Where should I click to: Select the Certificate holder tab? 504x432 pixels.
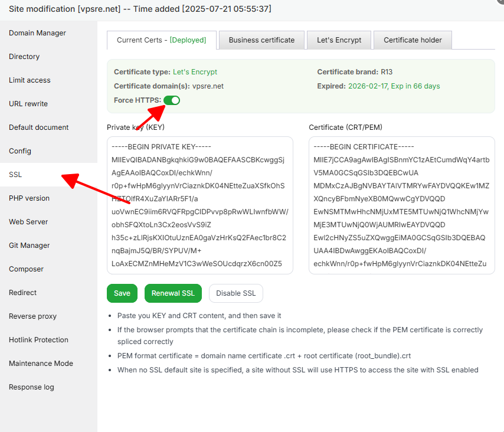click(x=413, y=40)
